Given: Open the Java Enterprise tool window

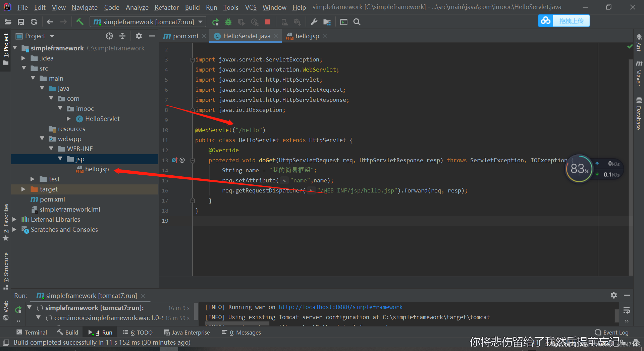Looking at the screenshot, I should (x=187, y=332).
